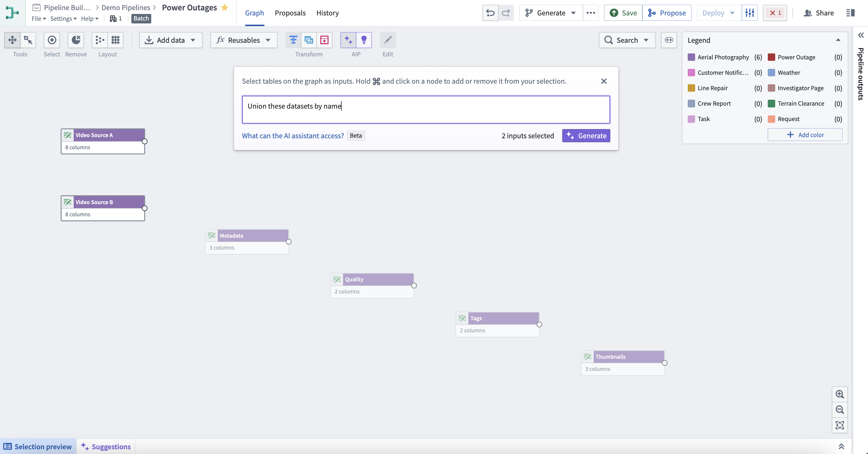Switch to the History tab
The height and width of the screenshot is (454, 868).
(327, 13)
